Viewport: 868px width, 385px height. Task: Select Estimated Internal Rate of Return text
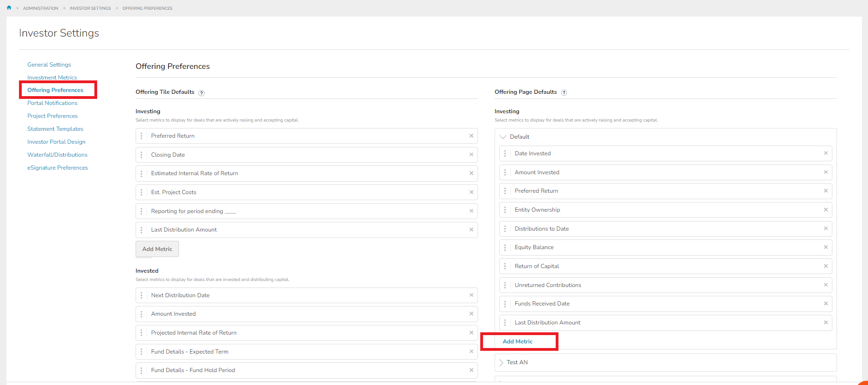[x=195, y=173]
